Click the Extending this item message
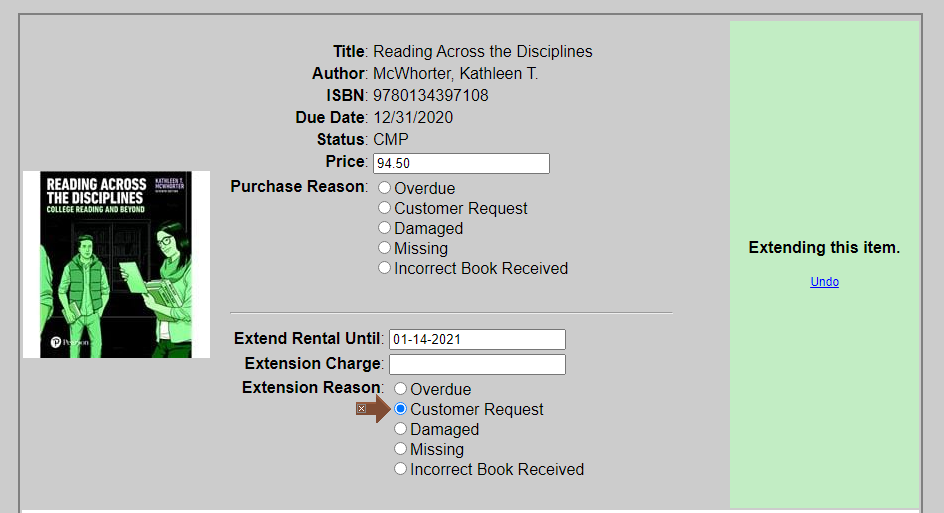The width and height of the screenshot is (944, 513). tap(824, 247)
